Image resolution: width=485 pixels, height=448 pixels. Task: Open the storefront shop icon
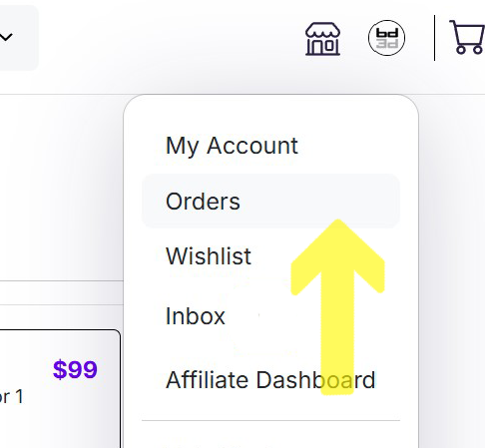point(322,39)
